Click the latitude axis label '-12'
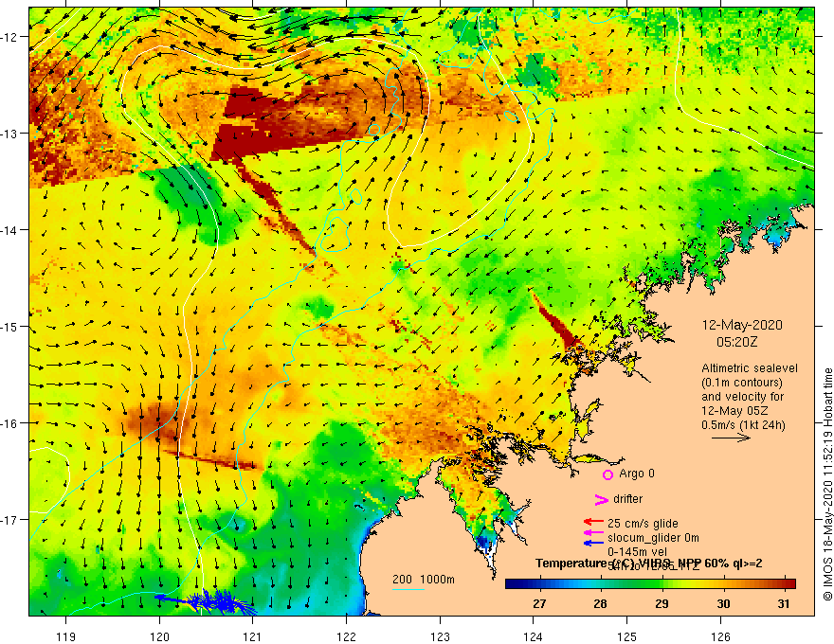Screen dimensions: 834x644 click(x=10, y=37)
